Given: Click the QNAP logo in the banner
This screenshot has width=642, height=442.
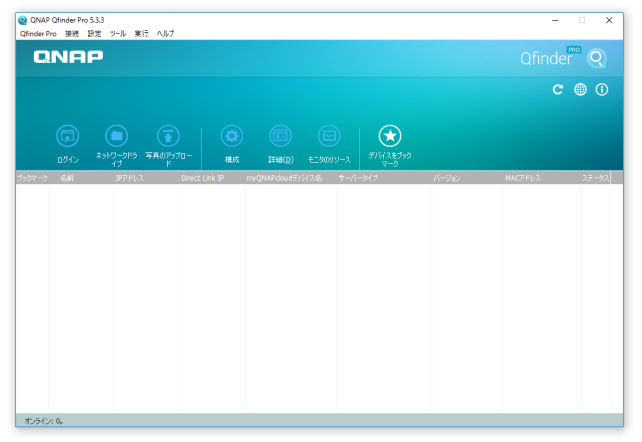Looking at the screenshot, I should (x=68, y=56).
